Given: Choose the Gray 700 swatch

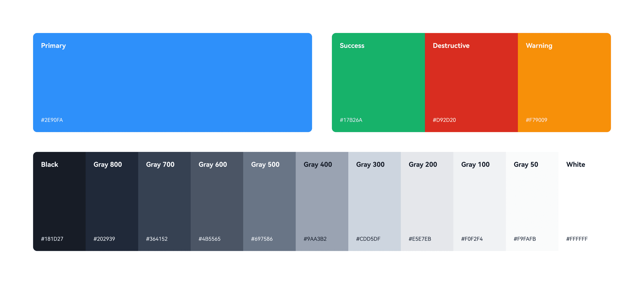Looking at the screenshot, I should click(165, 201).
